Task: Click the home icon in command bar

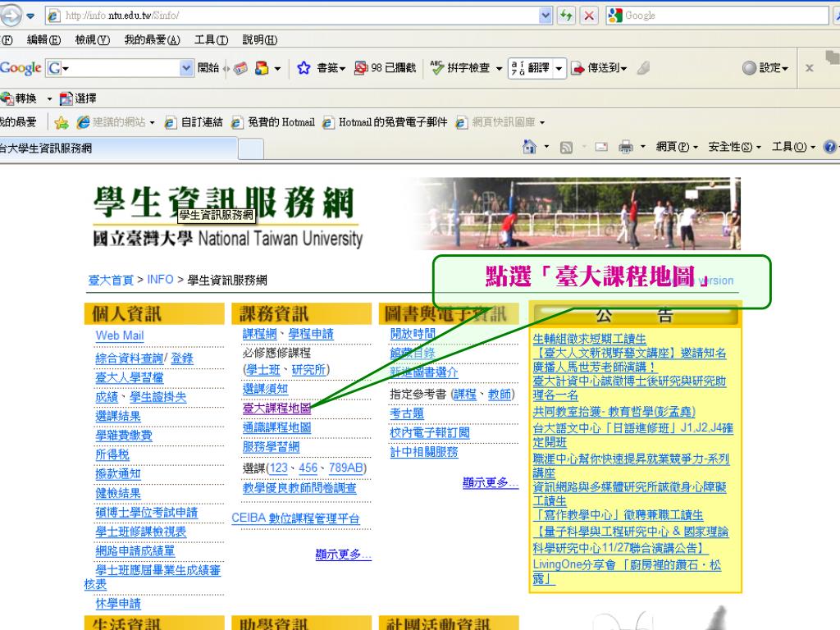Action: pos(529,146)
